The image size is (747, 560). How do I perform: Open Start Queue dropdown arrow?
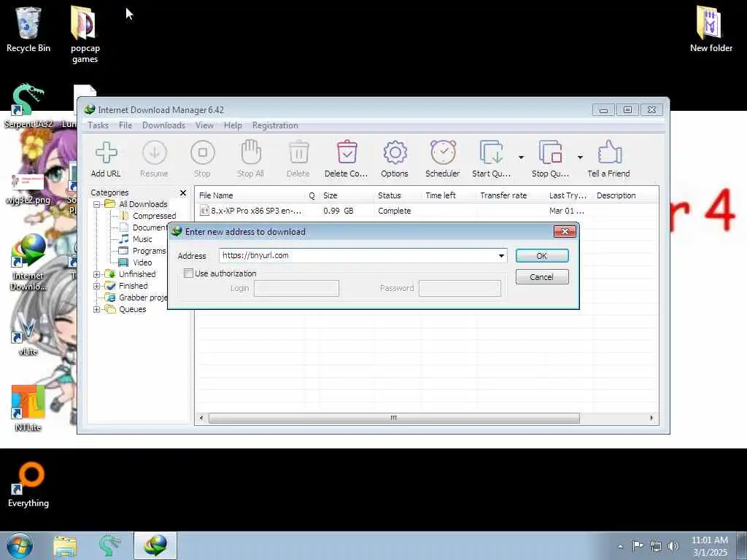[521, 157]
